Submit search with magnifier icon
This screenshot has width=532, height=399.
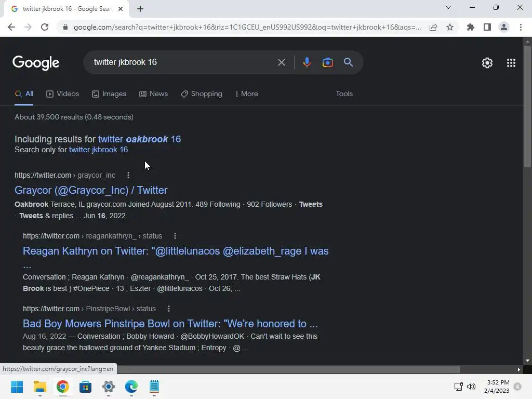coord(348,62)
